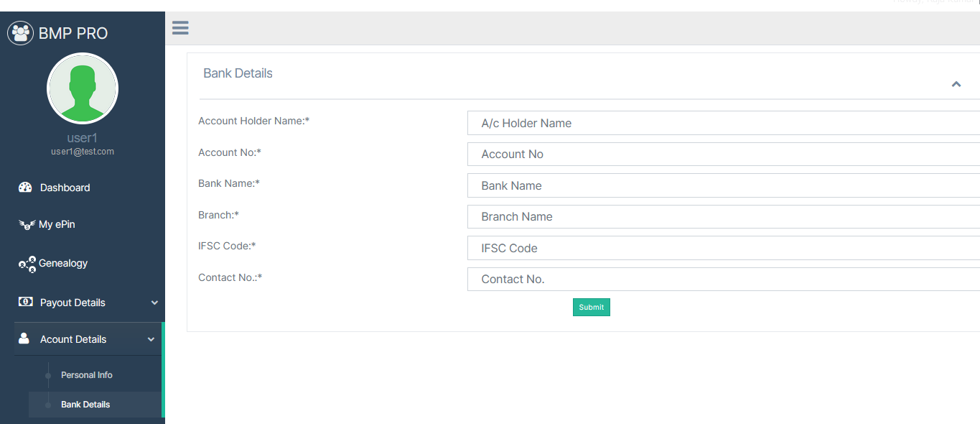Click the Payout Details money icon
The image size is (980, 424).
(x=25, y=303)
